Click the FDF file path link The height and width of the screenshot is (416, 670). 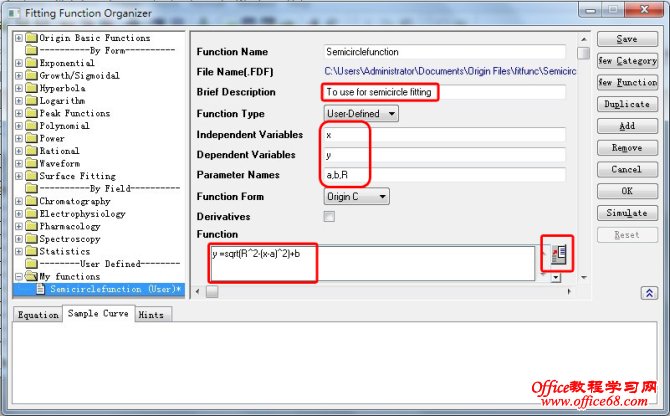point(450,71)
